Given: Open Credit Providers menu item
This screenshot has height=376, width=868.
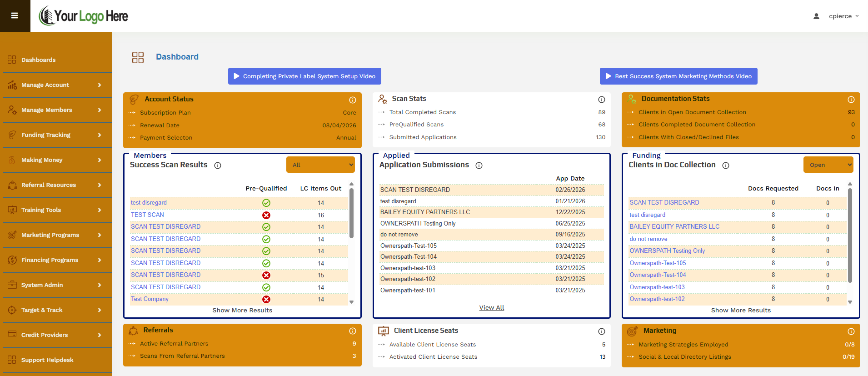Looking at the screenshot, I should pos(58,335).
